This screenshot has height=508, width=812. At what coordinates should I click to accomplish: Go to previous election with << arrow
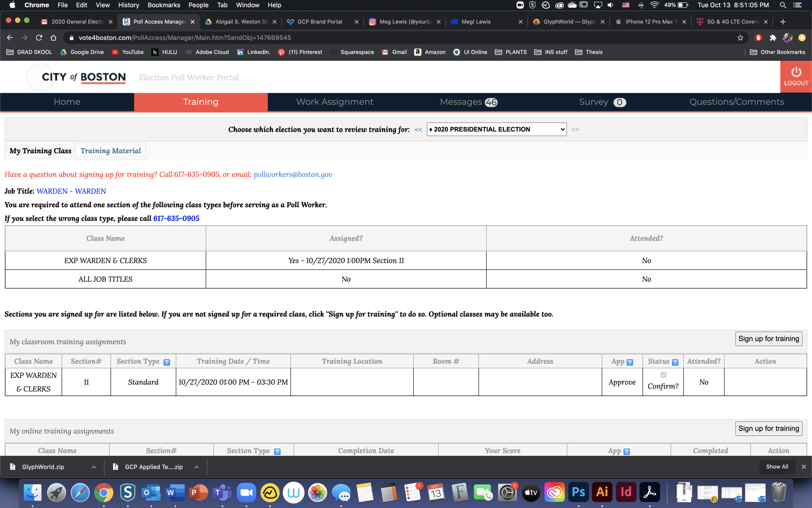click(x=418, y=130)
